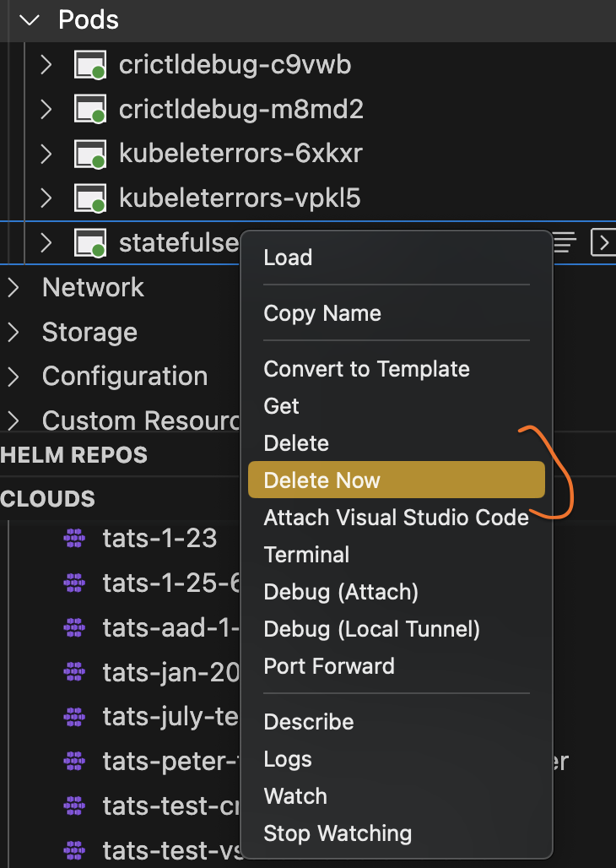616x868 pixels.
Task: Select the inline Show Logs icon on statefulse row
Action: click(x=563, y=242)
